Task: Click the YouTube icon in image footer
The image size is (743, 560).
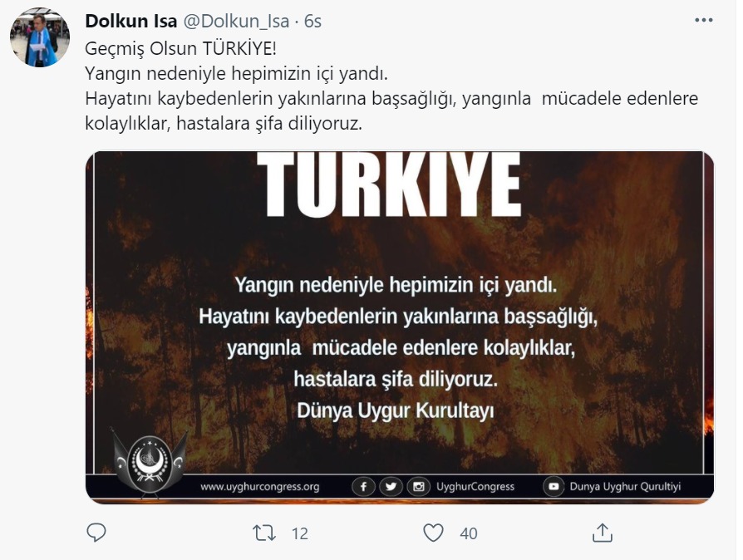Action: point(553,487)
